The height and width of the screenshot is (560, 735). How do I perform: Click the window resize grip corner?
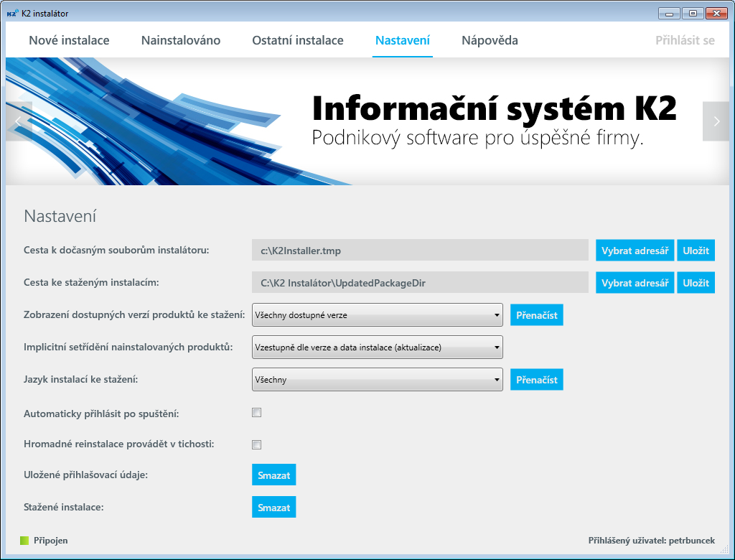pos(725,550)
